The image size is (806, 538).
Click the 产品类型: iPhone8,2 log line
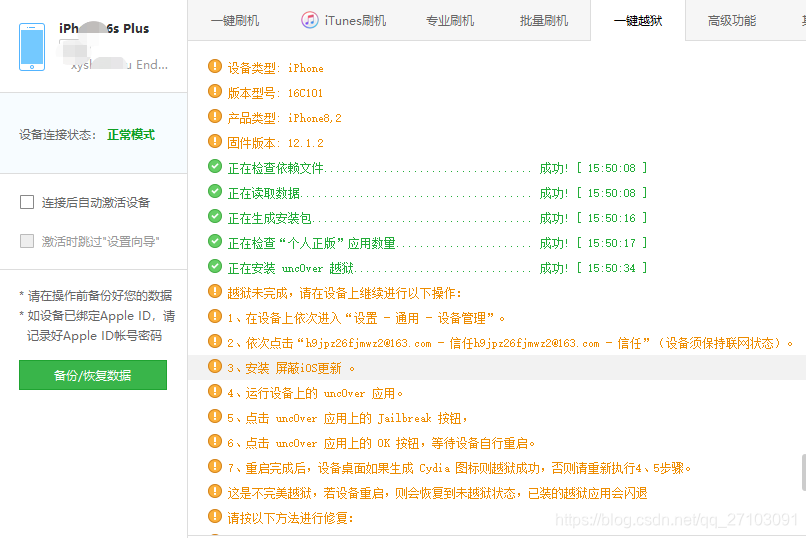[x=284, y=118]
